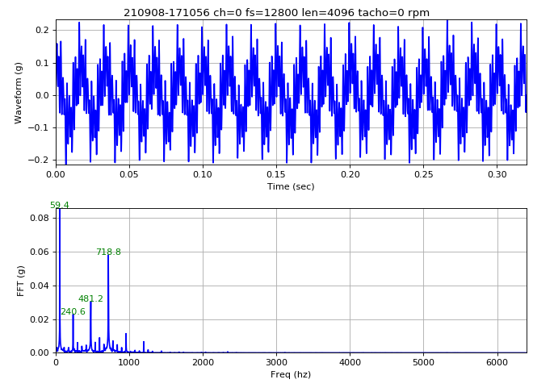Click the '0.30' time axis tick label
Screen dimensions: 554x392
point(497,174)
